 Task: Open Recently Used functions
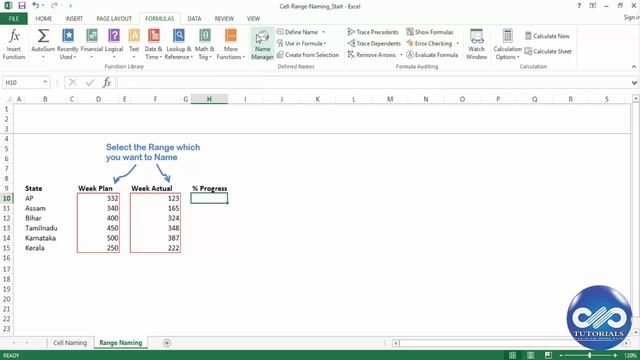pos(67,44)
